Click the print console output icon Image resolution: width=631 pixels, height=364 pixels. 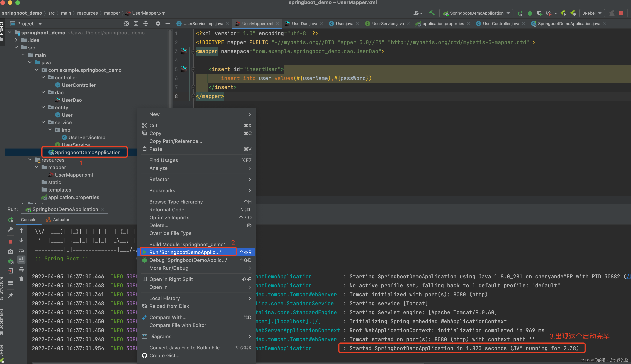22,270
